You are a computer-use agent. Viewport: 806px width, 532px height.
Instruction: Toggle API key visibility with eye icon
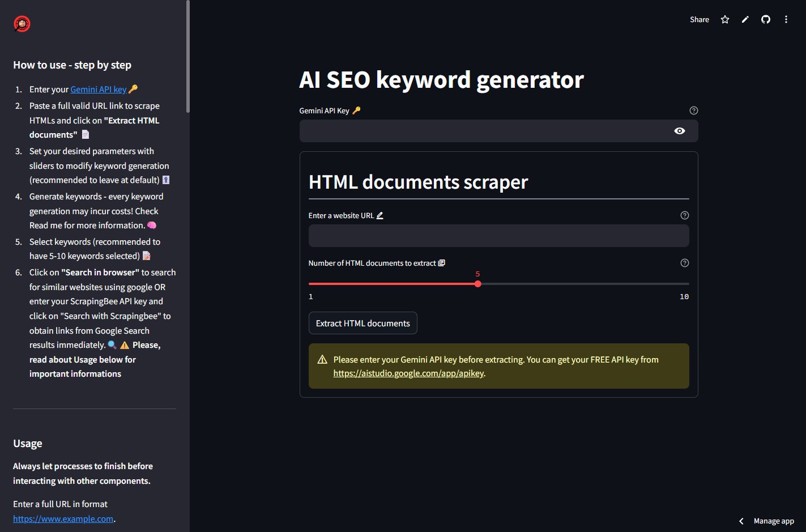click(680, 131)
